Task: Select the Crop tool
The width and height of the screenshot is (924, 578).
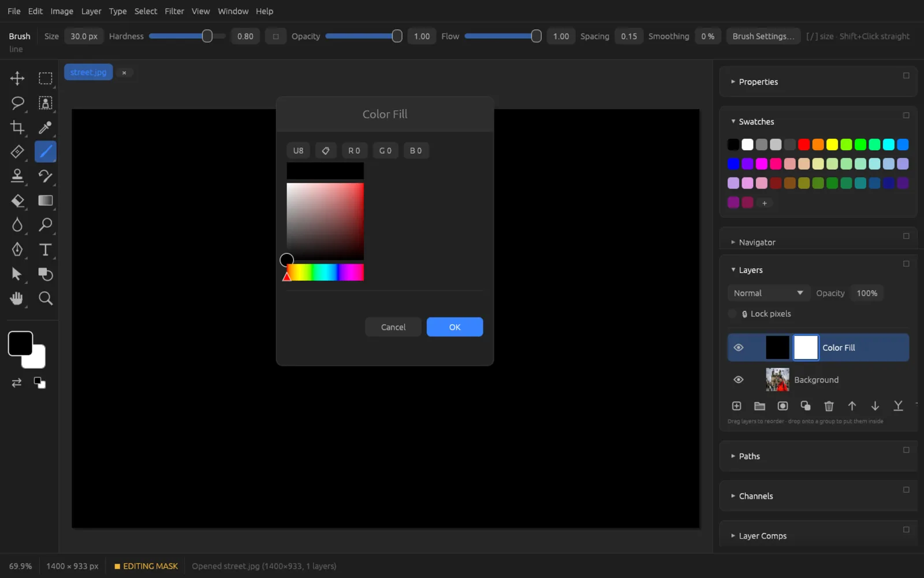Action: 17,127
